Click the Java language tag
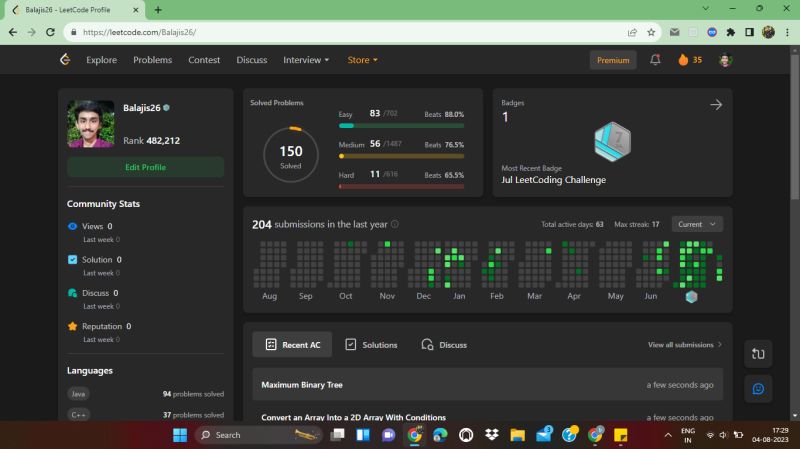The width and height of the screenshot is (800, 449). click(x=78, y=393)
